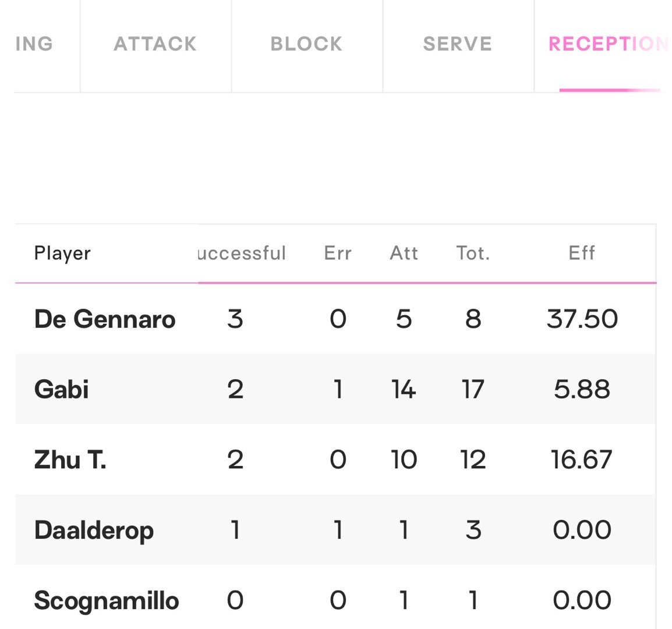Open Daalderop's player entry
Screen dimensions: 672x629
(x=94, y=530)
